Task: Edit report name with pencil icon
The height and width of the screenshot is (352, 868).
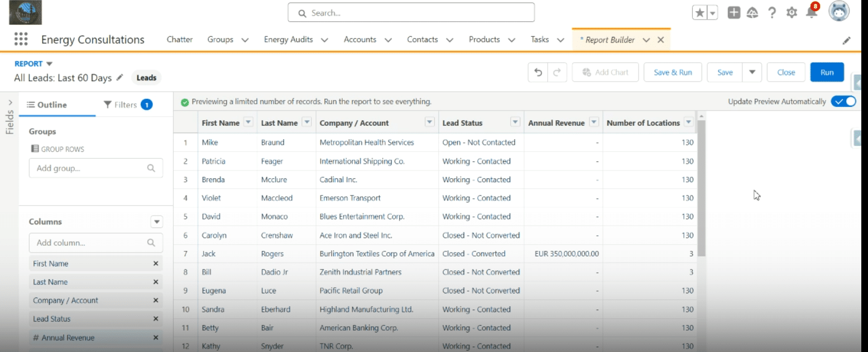Action: pos(119,78)
